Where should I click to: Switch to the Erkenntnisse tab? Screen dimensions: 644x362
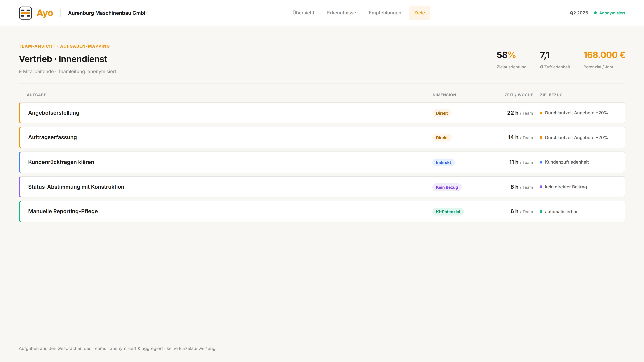click(341, 13)
